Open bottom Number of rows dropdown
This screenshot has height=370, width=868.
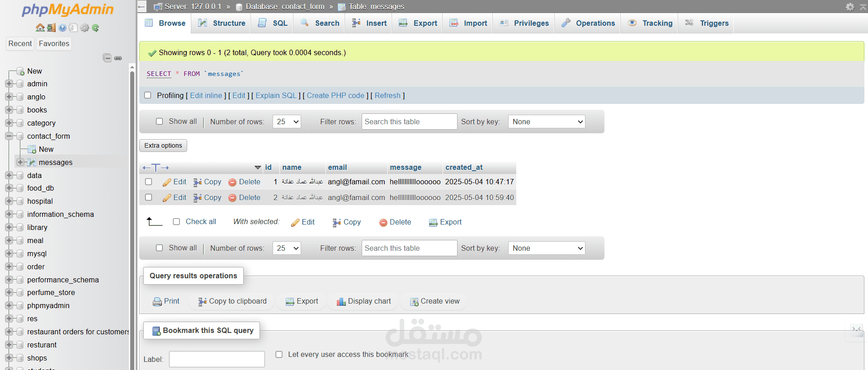(287, 248)
